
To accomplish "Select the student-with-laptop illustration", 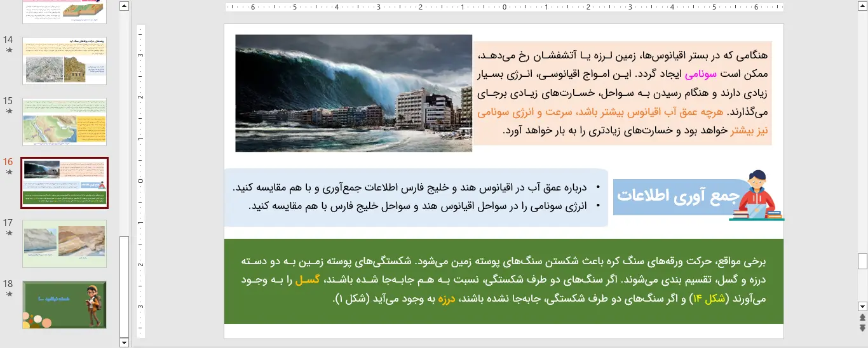I will (x=756, y=196).
